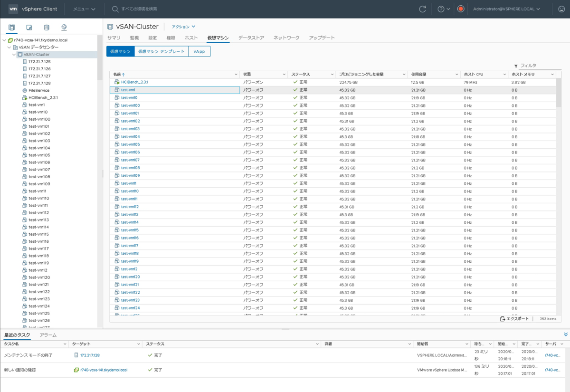Collapse the recent tasks panel via double-chevron

565,335
